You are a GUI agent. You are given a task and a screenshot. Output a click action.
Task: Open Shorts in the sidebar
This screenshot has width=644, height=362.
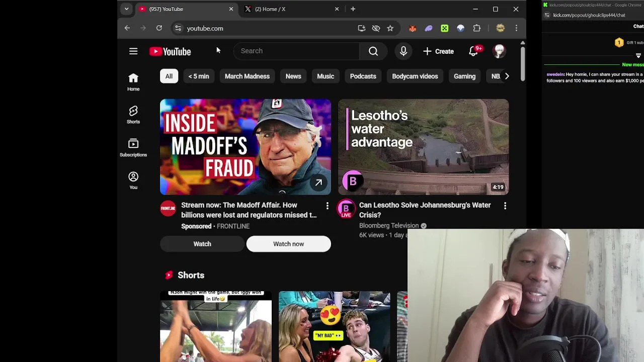(133, 115)
